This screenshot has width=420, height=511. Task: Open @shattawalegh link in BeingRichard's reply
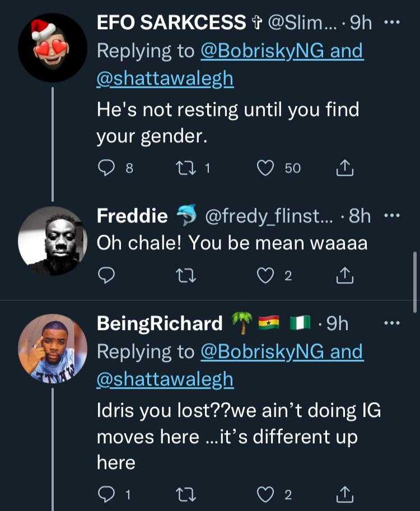tap(165, 379)
